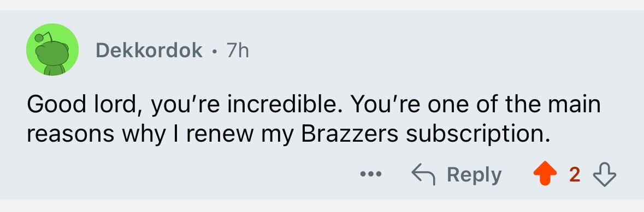
Task: Click the vote count number 2
Action: coord(575,175)
